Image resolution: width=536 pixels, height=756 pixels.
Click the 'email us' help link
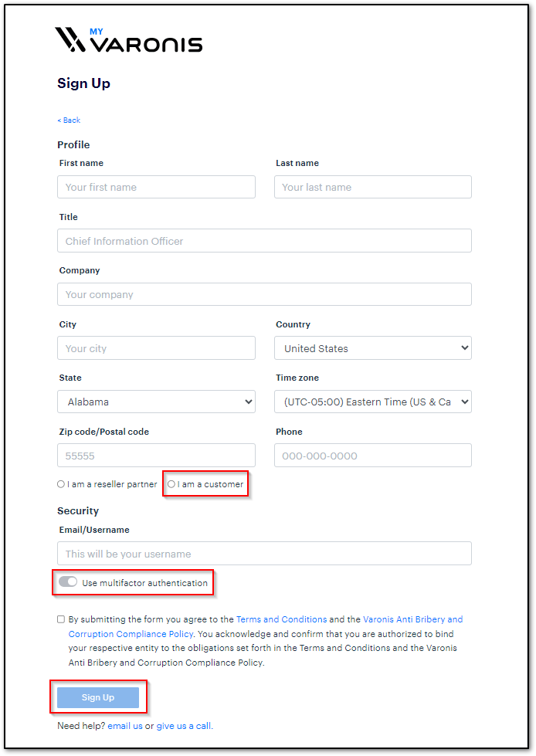click(124, 726)
